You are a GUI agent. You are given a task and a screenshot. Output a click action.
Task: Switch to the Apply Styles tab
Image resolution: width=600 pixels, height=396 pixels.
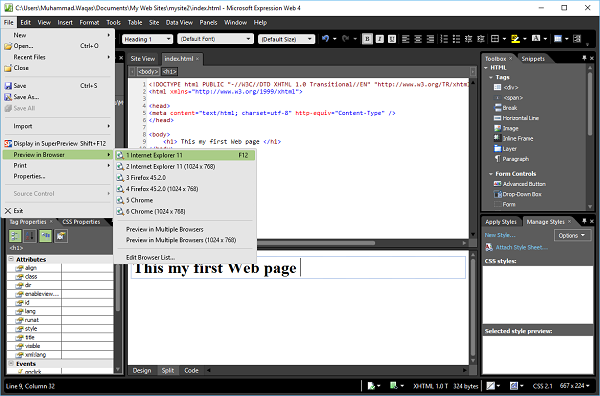(x=501, y=222)
